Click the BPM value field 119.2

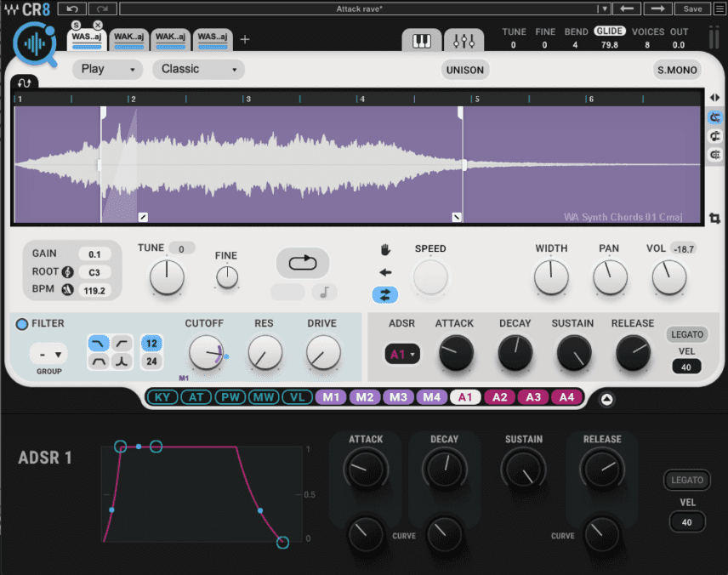[x=94, y=291]
